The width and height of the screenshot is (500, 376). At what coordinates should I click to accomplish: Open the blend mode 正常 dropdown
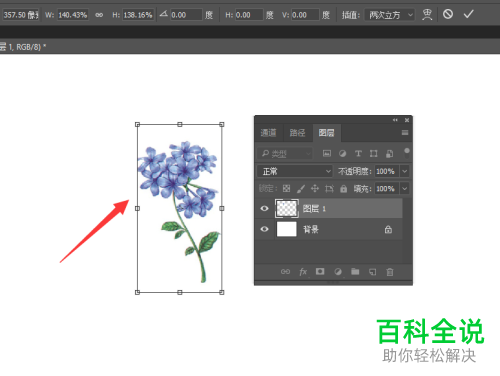[x=295, y=171]
